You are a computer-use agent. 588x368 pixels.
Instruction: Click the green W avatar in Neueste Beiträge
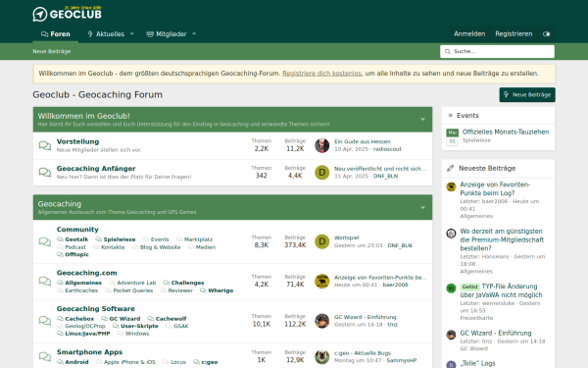[x=451, y=289]
